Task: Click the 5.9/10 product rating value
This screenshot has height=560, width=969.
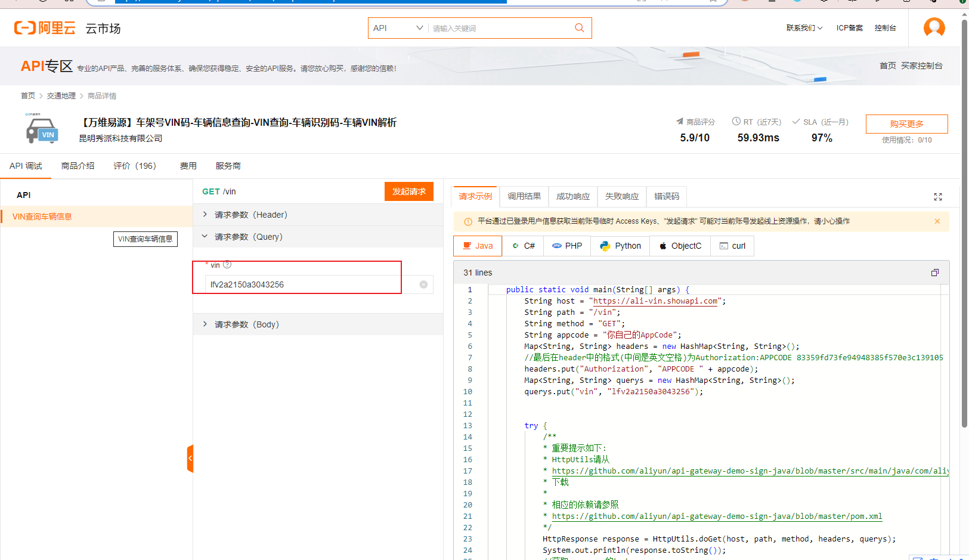Action: click(x=695, y=138)
